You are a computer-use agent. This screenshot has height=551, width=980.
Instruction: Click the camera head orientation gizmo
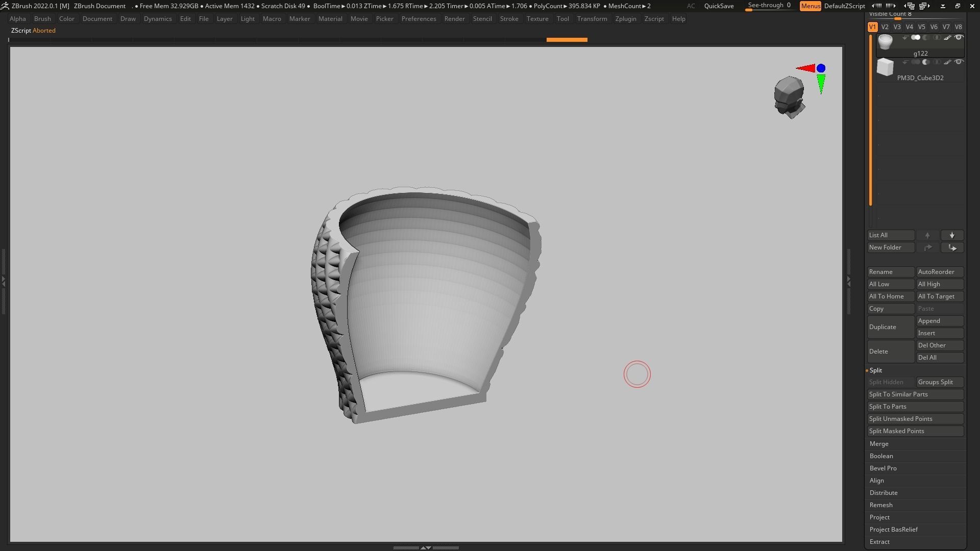pos(789,97)
